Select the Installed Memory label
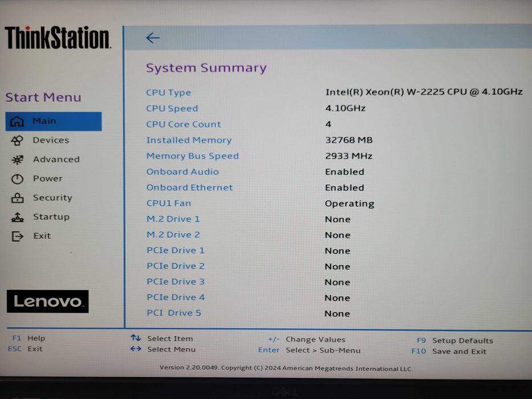Screen dimensions: 532x399 pos(189,140)
